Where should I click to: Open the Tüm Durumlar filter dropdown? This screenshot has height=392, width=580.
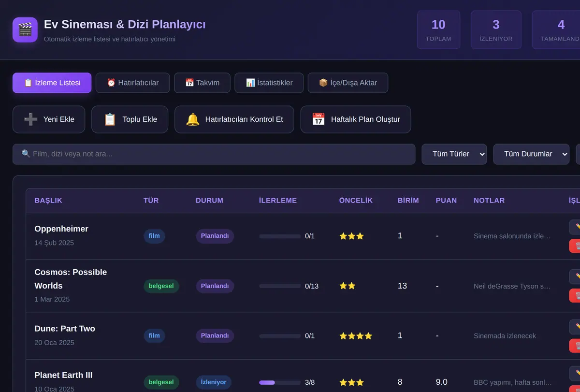coord(531,154)
